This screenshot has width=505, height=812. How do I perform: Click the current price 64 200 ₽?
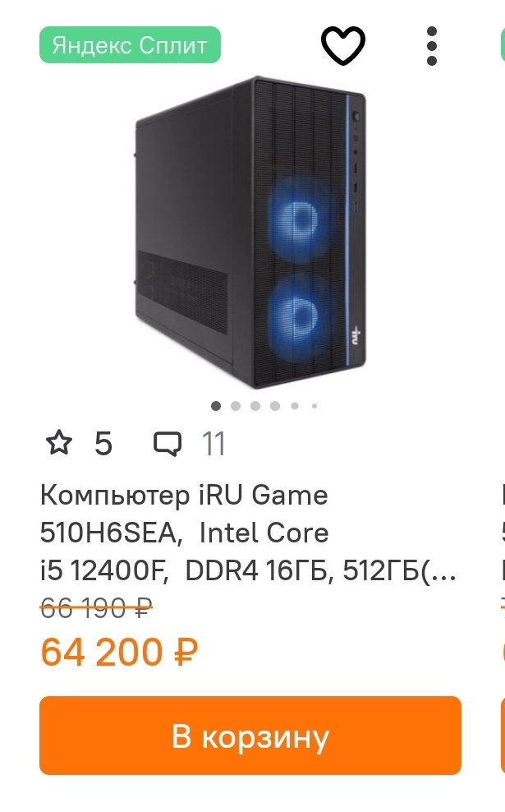(x=119, y=652)
